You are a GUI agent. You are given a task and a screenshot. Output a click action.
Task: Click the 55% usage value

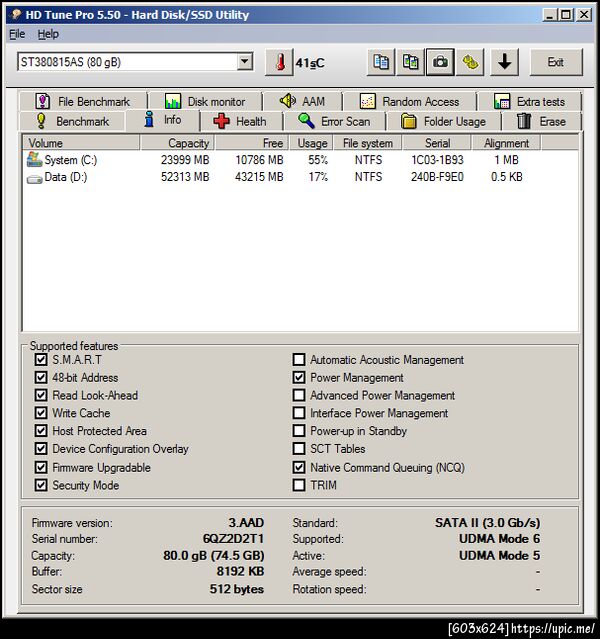pyautogui.click(x=318, y=160)
